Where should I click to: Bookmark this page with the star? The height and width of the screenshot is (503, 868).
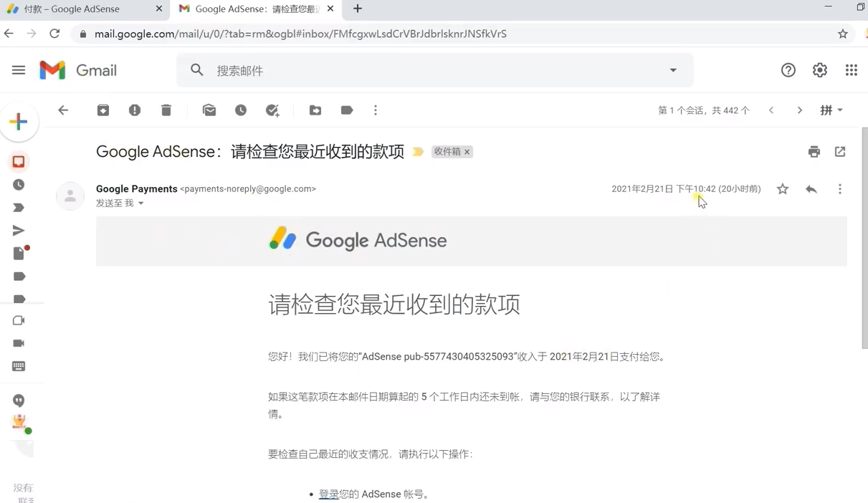pos(843,34)
